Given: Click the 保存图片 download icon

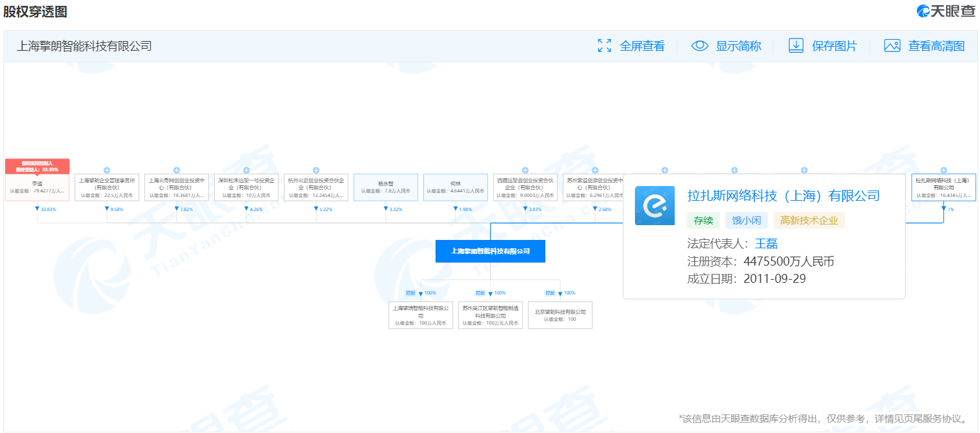Looking at the screenshot, I should click(x=796, y=46).
